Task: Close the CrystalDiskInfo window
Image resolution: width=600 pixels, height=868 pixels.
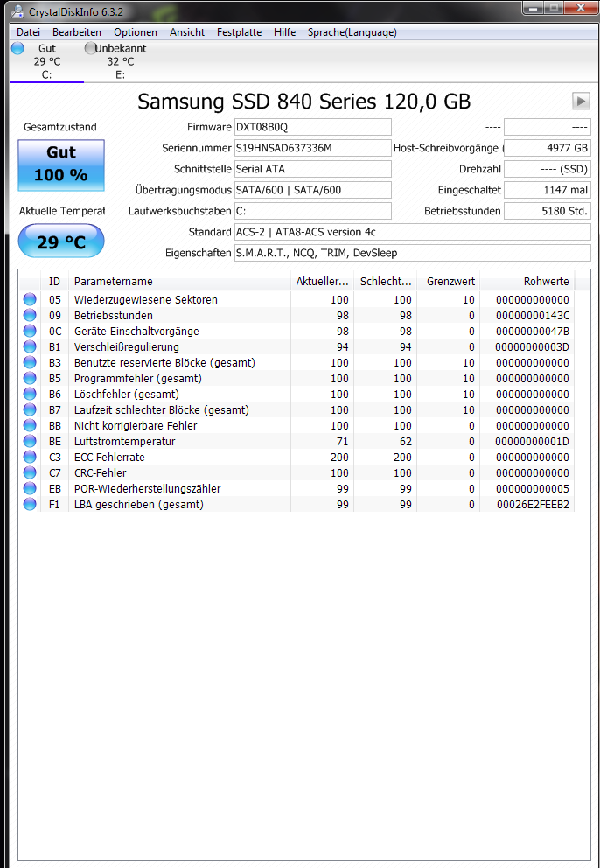Action: pyautogui.click(x=580, y=8)
